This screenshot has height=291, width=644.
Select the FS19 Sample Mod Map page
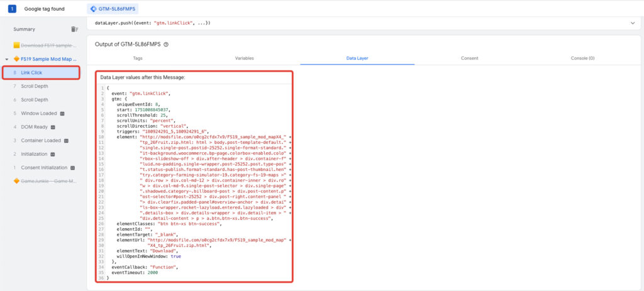point(48,58)
